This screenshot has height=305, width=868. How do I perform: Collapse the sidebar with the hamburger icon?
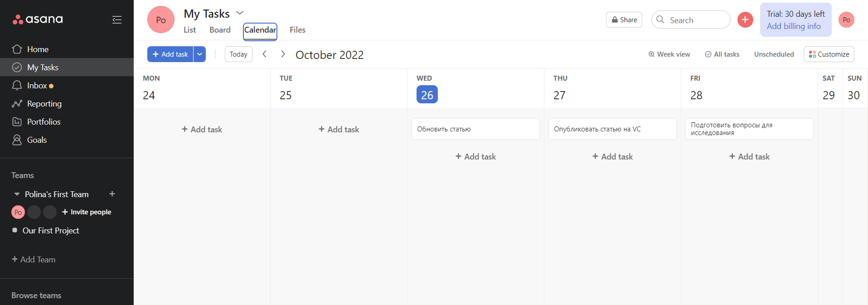click(117, 19)
